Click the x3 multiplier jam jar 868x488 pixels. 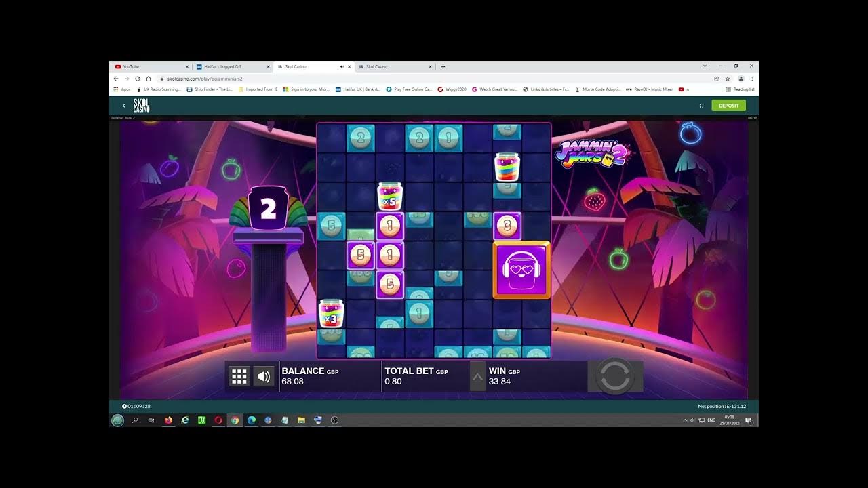pyautogui.click(x=331, y=314)
